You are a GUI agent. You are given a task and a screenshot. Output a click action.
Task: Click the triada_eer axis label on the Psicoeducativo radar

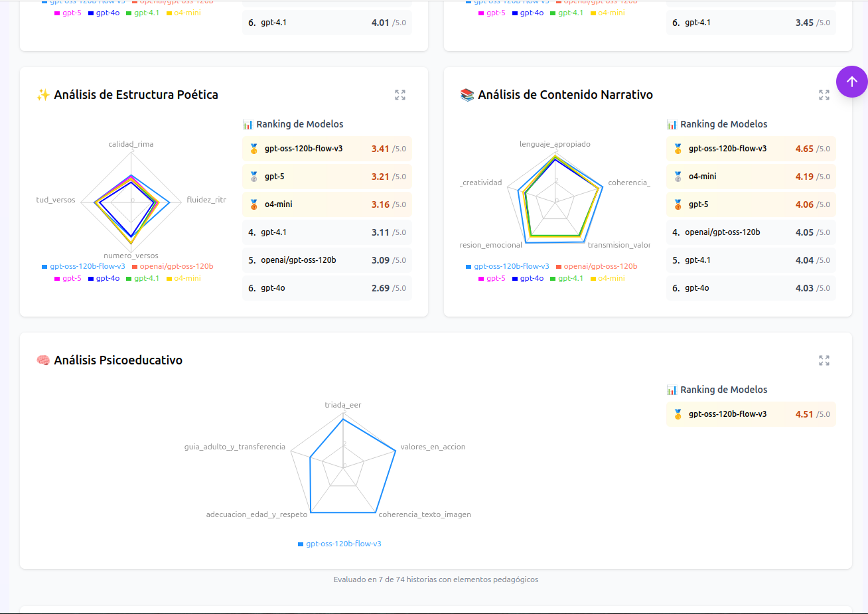click(343, 405)
